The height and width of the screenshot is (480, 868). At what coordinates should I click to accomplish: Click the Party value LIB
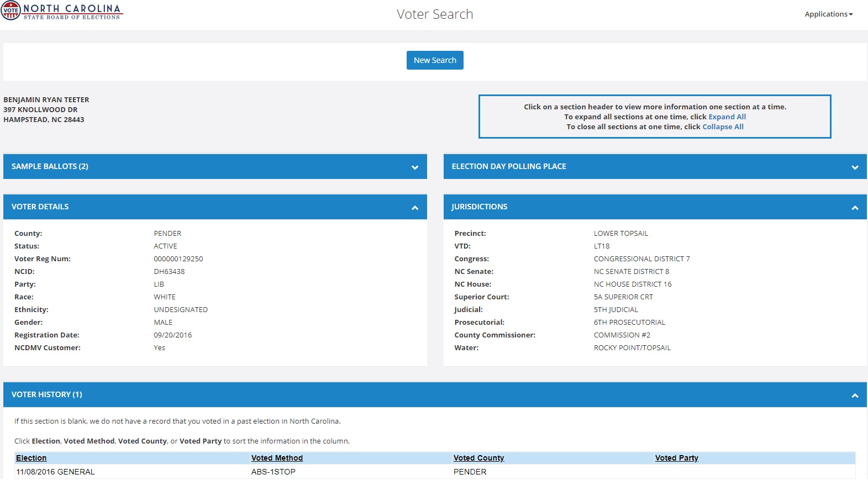click(159, 284)
